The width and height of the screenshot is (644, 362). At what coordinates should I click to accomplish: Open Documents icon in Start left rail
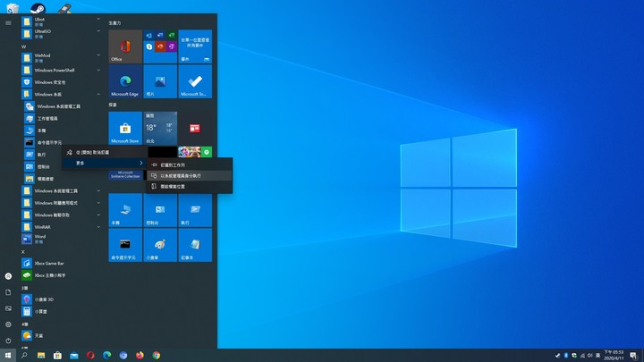8,292
